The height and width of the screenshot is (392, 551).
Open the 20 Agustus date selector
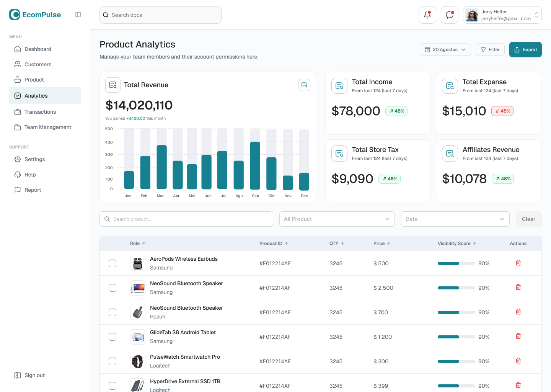tap(445, 49)
